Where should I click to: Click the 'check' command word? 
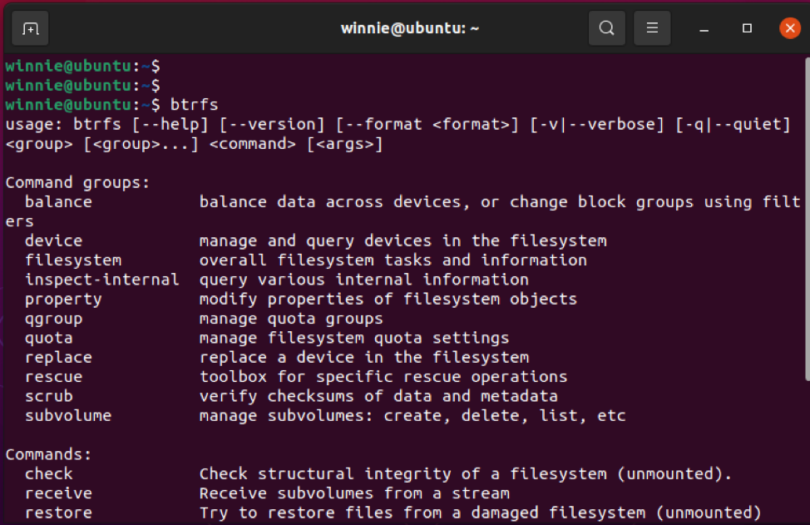click(49, 474)
